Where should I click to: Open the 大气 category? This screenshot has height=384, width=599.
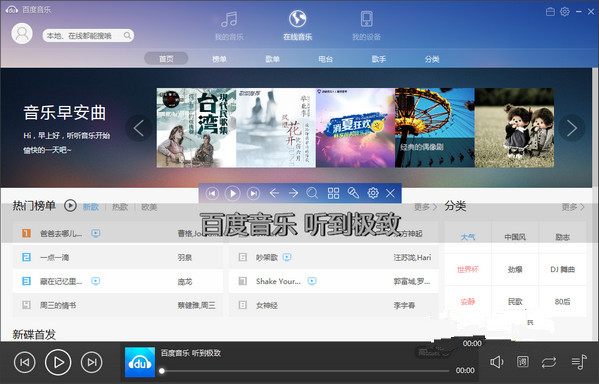[468, 237]
